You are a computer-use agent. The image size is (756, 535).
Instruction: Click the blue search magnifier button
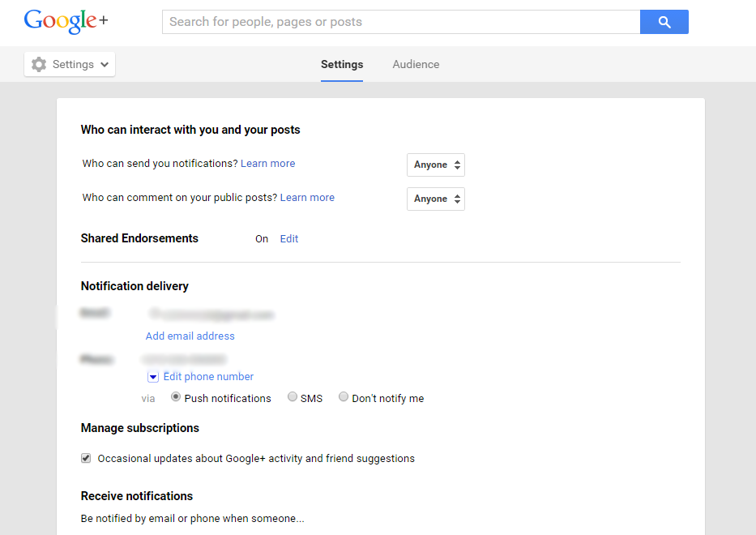pos(664,22)
